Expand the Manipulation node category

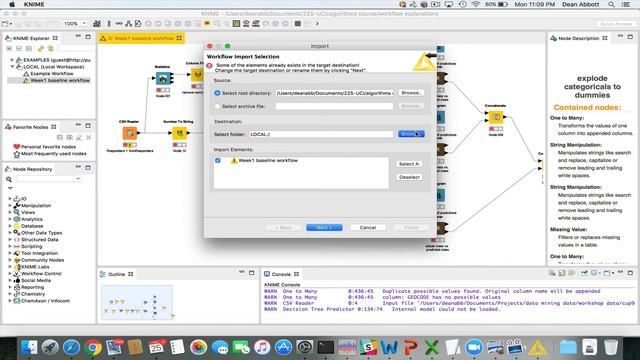(10, 205)
